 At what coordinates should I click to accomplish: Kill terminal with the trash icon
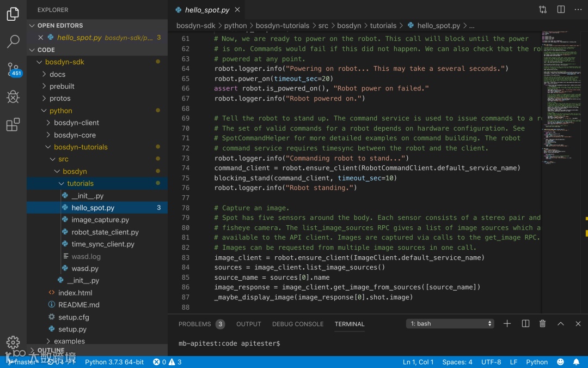click(542, 324)
